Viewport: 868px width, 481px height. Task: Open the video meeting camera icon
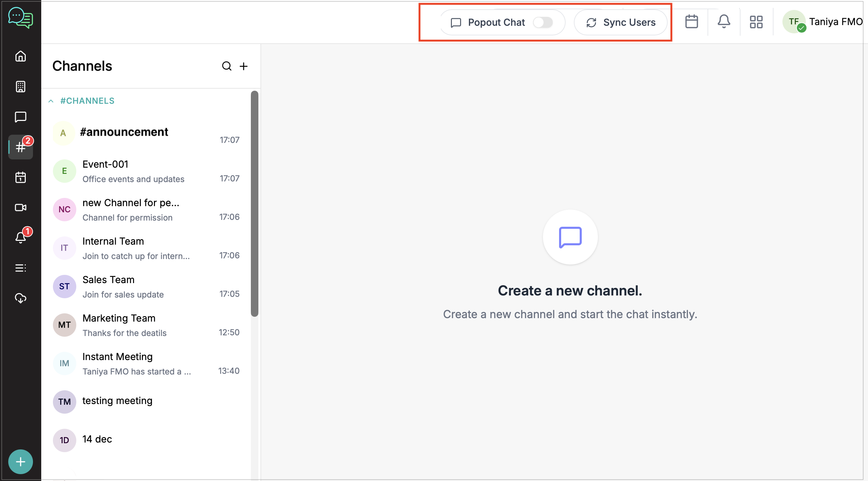click(x=21, y=208)
